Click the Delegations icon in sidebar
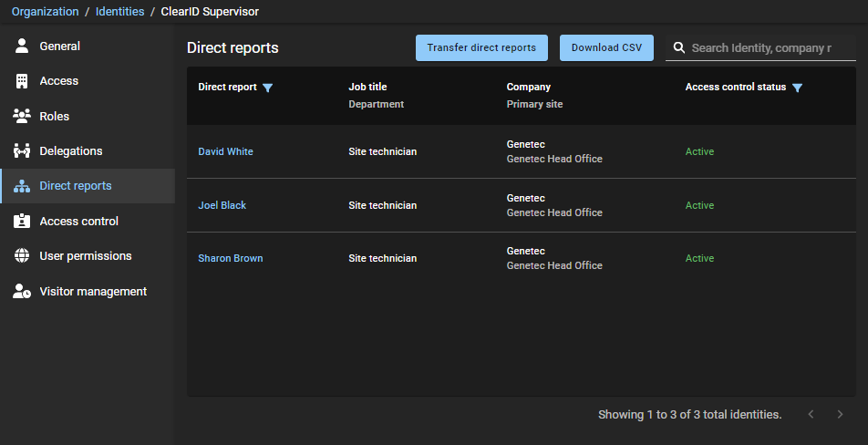 click(22, 151)
